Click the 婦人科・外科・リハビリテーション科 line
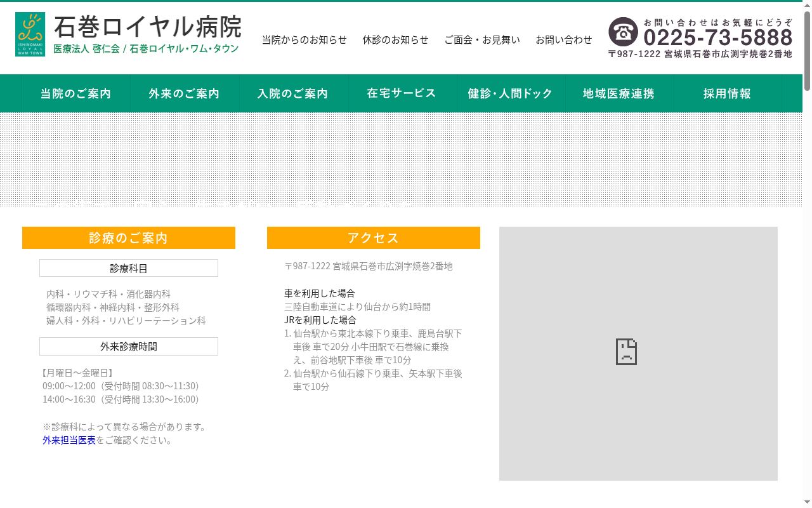 126,321
